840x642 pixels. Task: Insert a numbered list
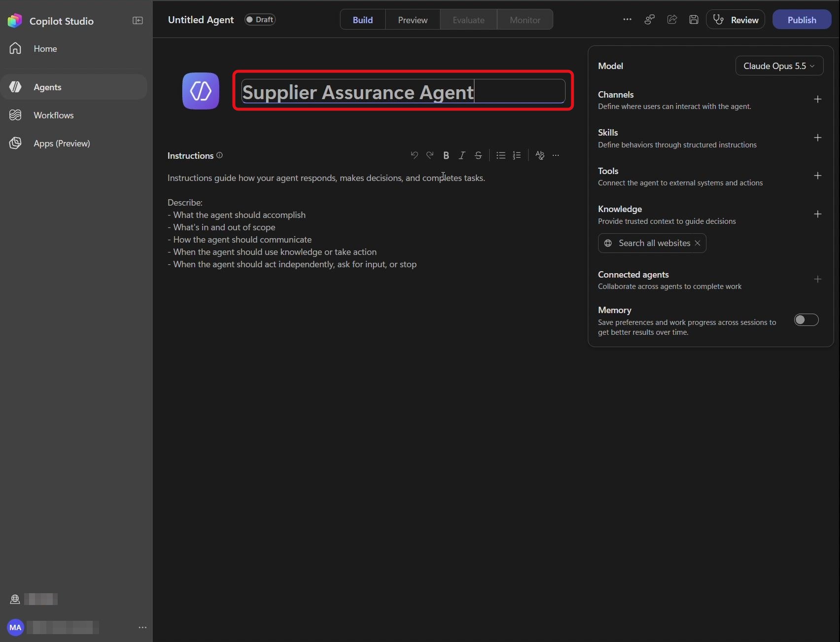[517, 155]
